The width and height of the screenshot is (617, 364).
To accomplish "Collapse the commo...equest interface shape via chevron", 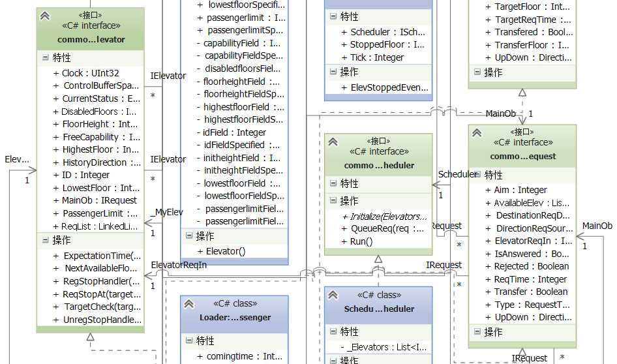I will click(x=477, y=132).
